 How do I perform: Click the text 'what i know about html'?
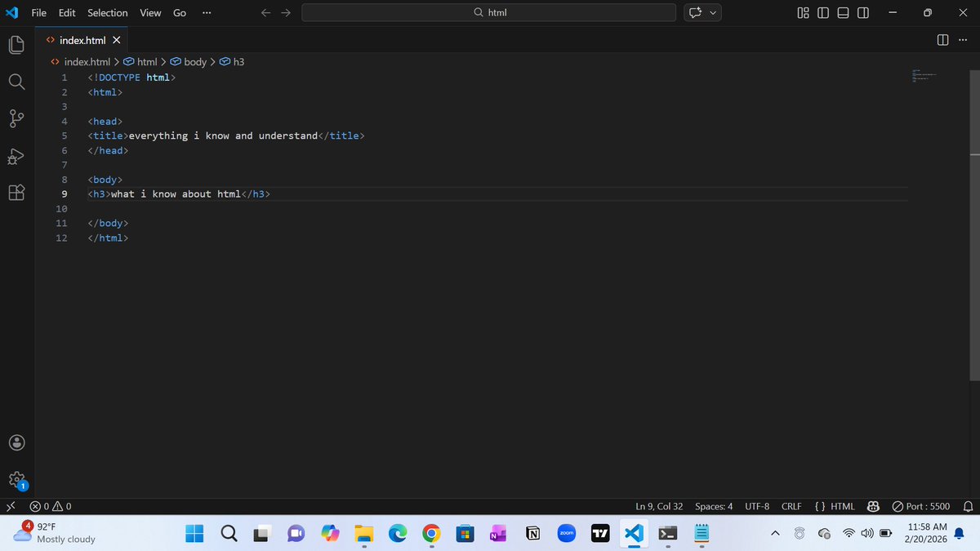[x=176, y=194]
